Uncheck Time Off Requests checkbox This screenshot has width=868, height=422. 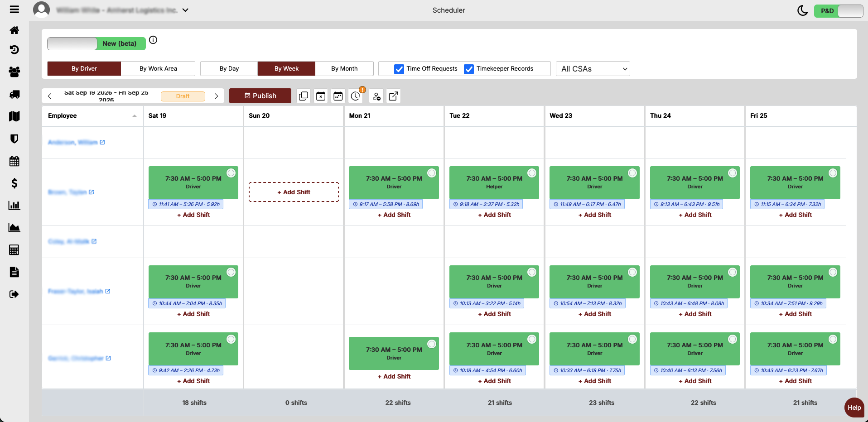point(399,69)
